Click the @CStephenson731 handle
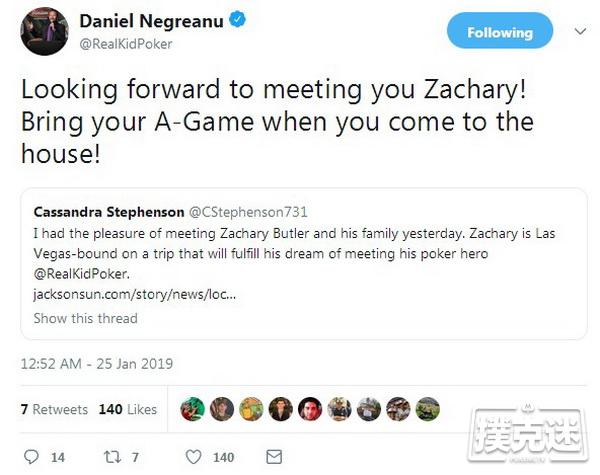600x475 pixels. tap(249, 212)
